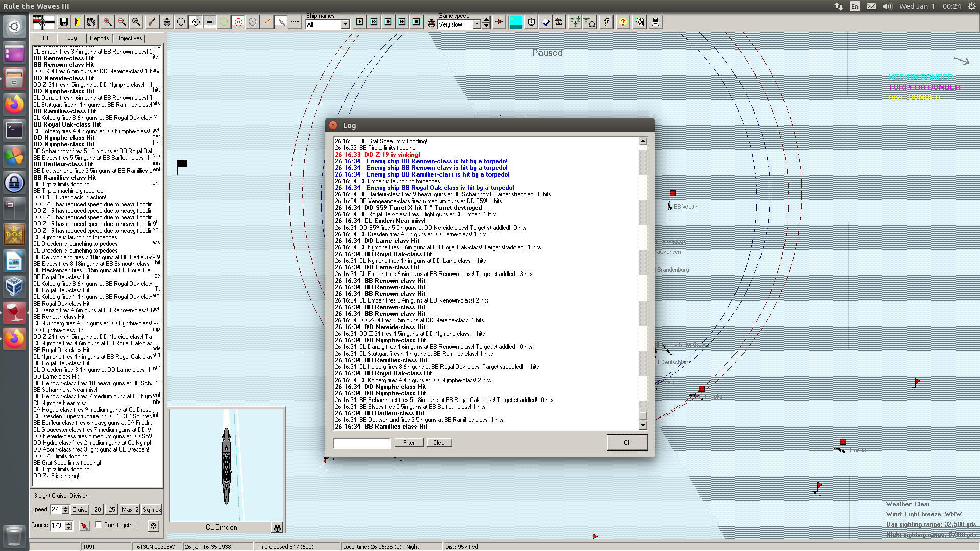Image resolution: width=980 pixels, height=551 pixels.
Task: Close the Log dialog with red button
Action: click(333, 126)
